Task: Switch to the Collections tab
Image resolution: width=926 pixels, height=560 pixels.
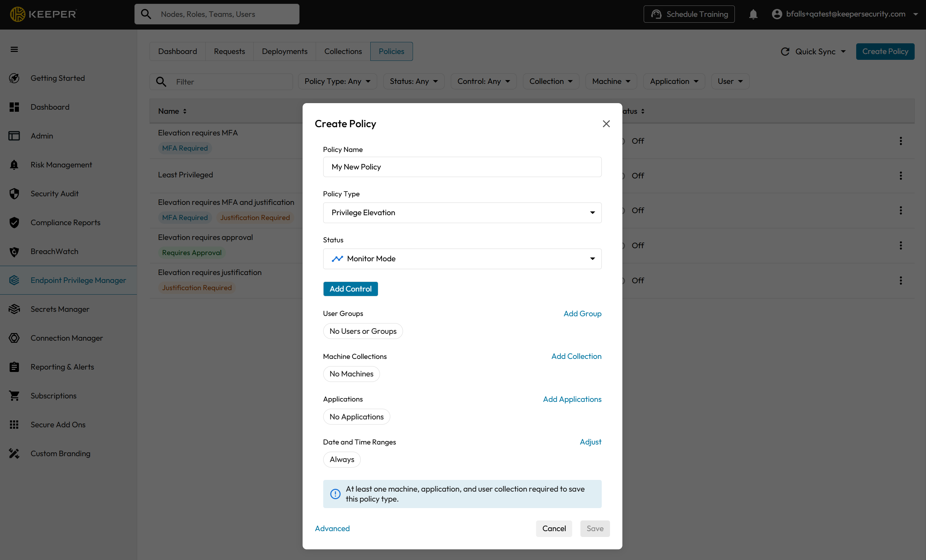Action: (343, 52)
